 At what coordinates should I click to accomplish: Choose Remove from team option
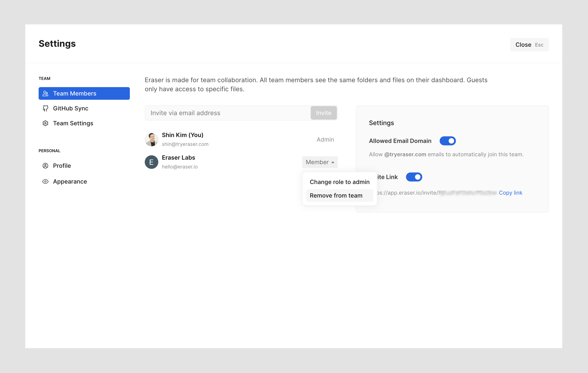pos(336,196)
